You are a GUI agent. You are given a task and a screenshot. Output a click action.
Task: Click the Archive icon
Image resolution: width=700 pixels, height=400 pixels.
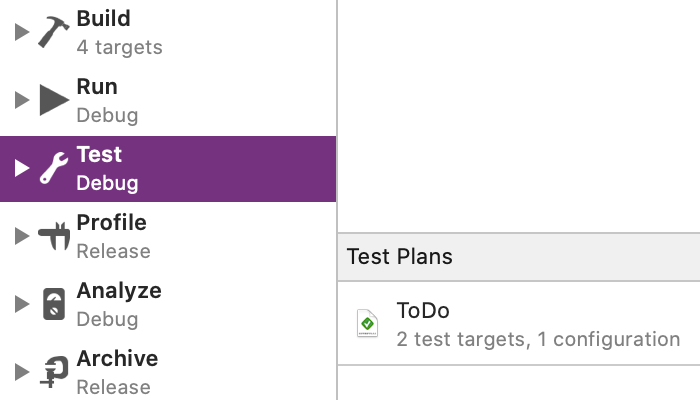click(x=53, y=372)
